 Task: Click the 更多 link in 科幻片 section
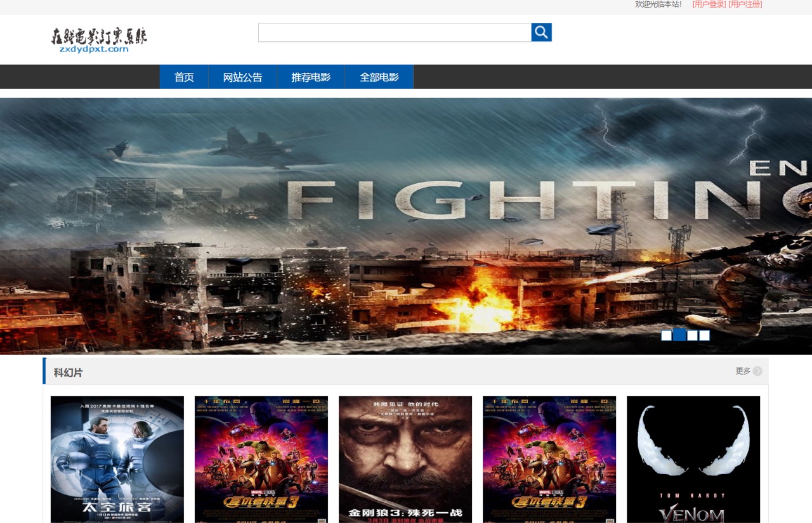coord(743,371)
